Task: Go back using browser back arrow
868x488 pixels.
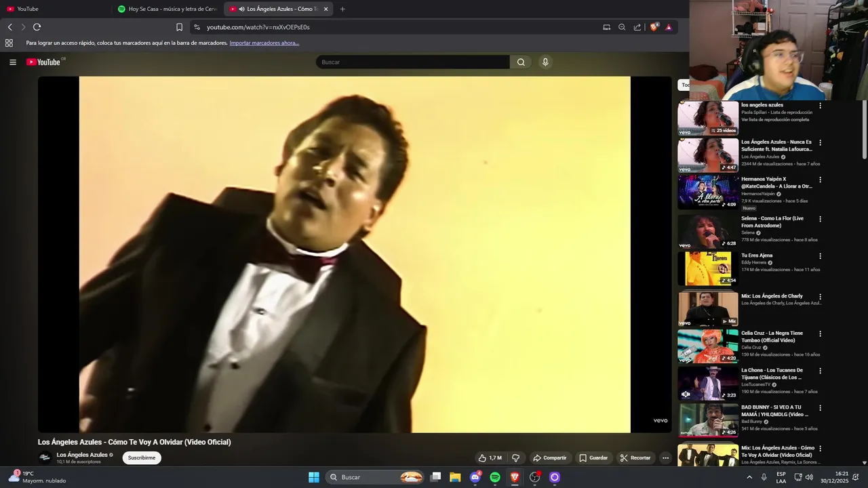Action: point(9,27)
